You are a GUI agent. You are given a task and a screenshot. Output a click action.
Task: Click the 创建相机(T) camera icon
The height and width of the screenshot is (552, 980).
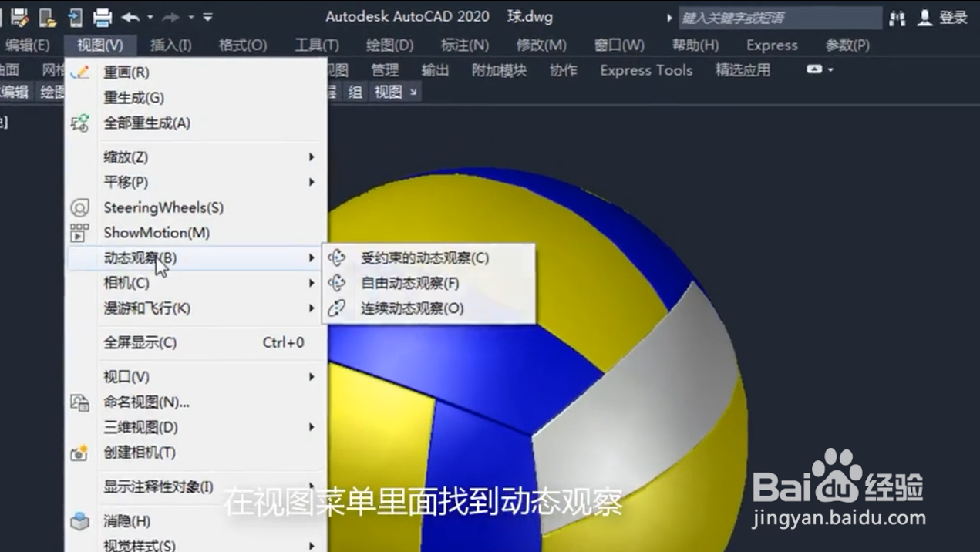point(80,453)
